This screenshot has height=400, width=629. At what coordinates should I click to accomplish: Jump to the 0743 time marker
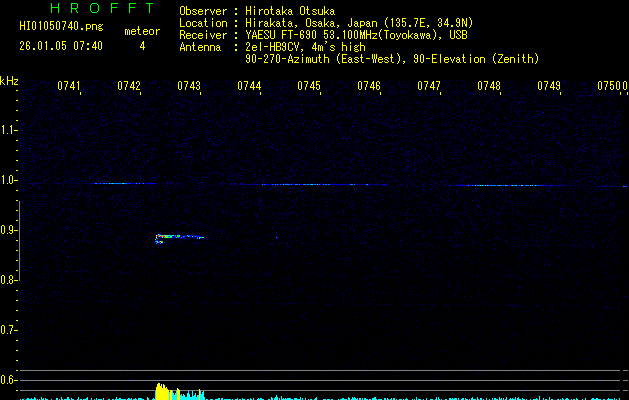(189, 86)
